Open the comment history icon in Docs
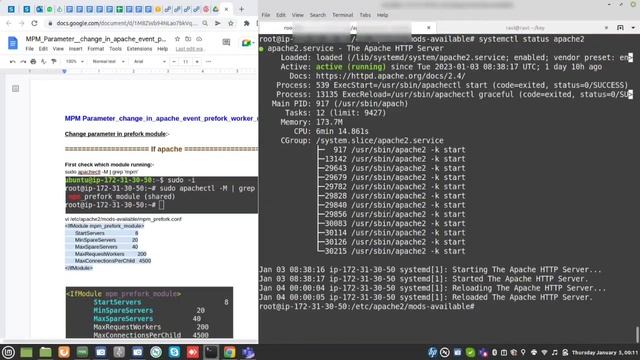640x360 pixels. pyautogui.click(x=226, y=42)
